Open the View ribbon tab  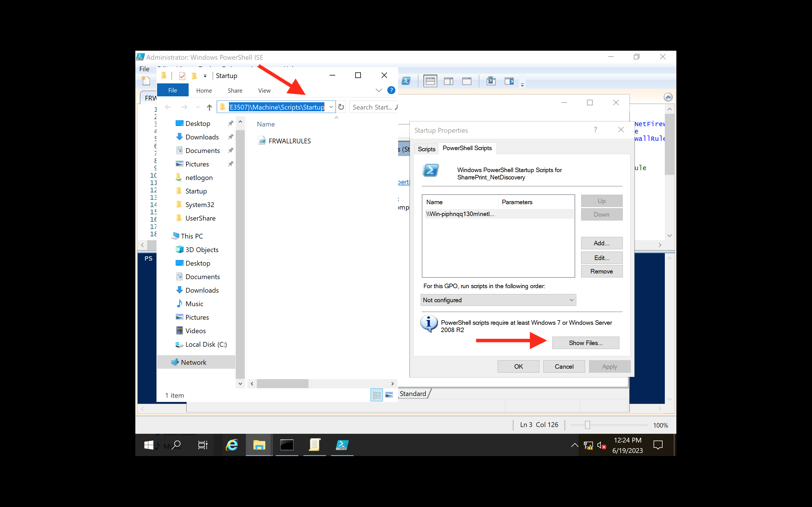[264, 90]
